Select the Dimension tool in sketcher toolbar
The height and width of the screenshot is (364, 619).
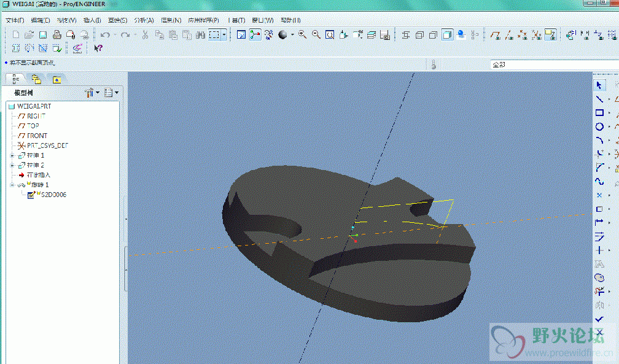(599, 223)
